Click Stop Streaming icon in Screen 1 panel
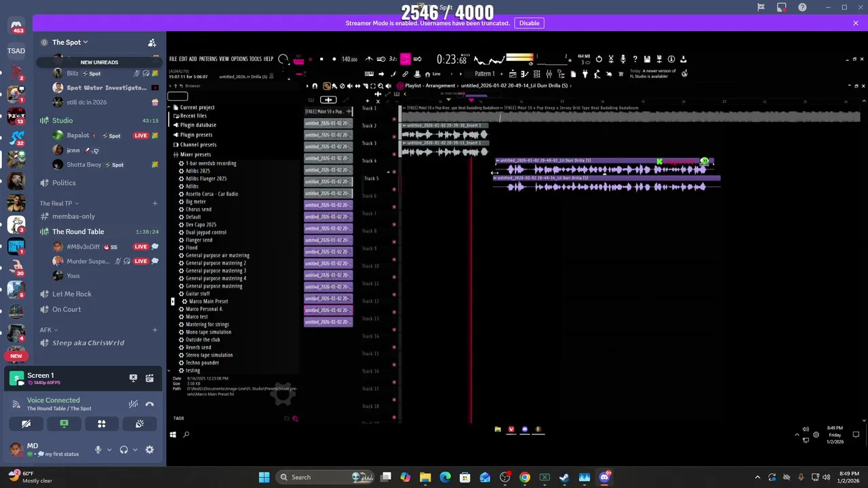Image resolution: width=868 pixels, height=488 pixels. tap(133, 378)
